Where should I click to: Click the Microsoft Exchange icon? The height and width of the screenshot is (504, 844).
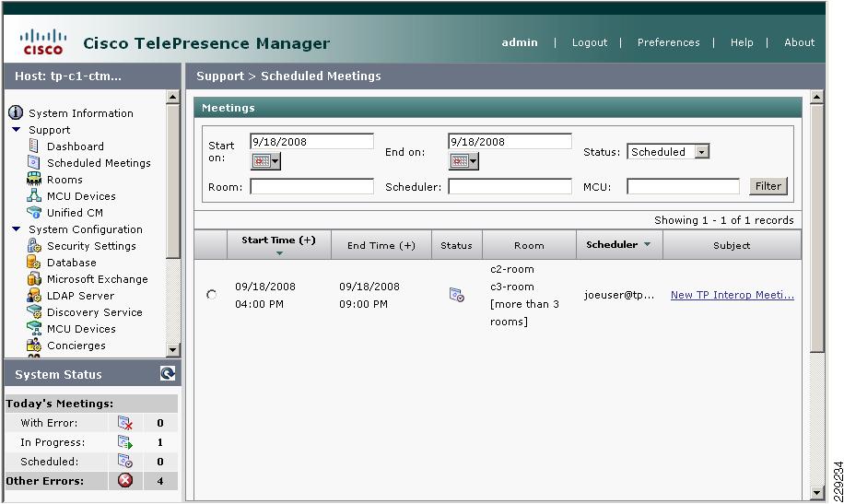pos(34,279)
